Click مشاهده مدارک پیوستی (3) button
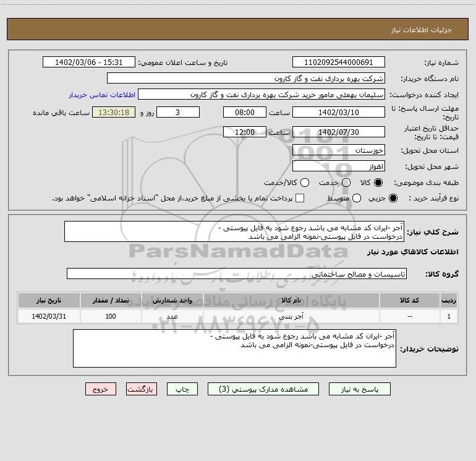This screenshot has width=476, height=461. pyautogui.click(x=263, y=389)
